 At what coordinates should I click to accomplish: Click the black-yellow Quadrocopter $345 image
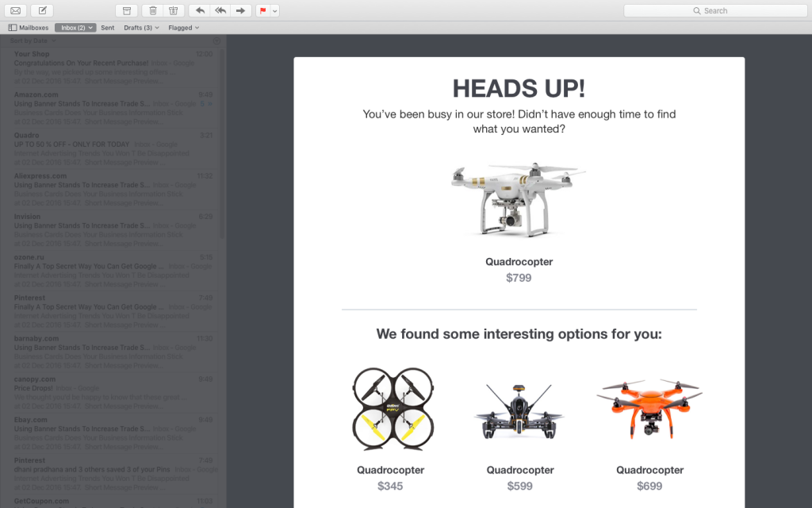393,409
